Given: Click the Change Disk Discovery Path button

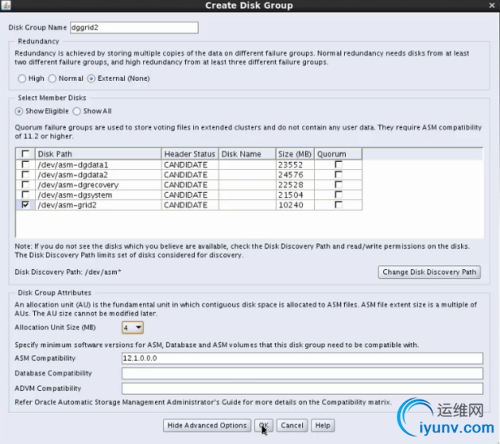Looking at the screenshot, I should point(429,272).
